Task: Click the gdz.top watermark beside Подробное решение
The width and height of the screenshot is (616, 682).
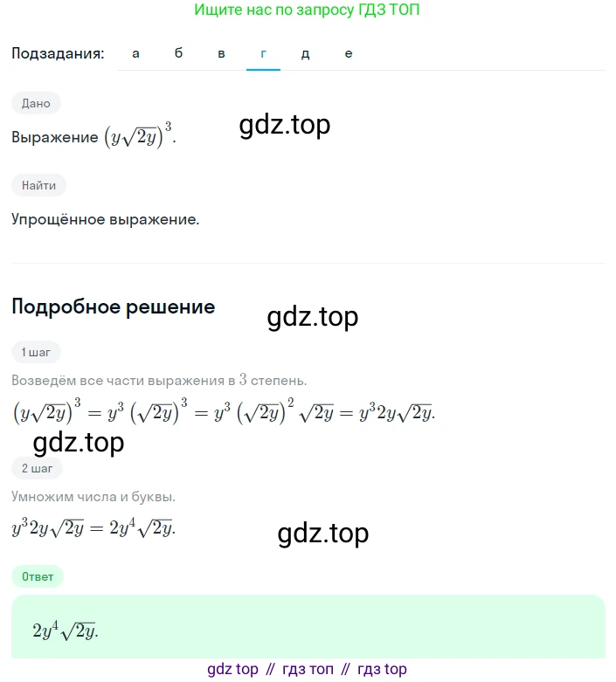Action: coord(313,317)
